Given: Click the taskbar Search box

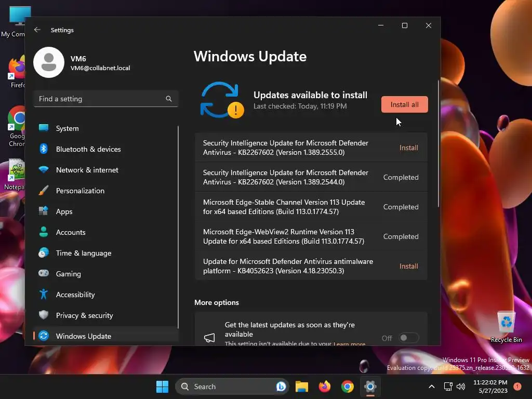Looking at the screenshot, I should 232,387.
